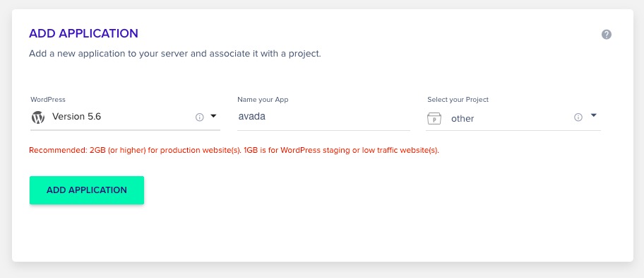
Task: Open info icon beside the other project
Action: coord(578,117)
